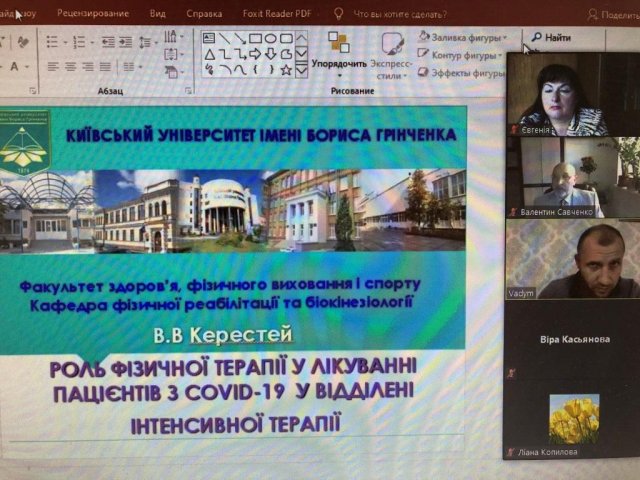Viewport: 640px width, 480px height.
Task: Toggle left text alignment
Action: (53, 67)
